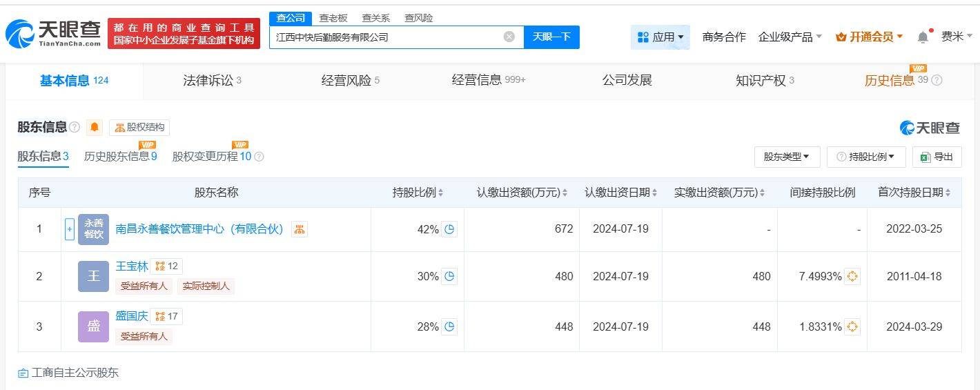This screenshot has width=980, height=390.
Task: Click the Tianyancha logo
Action: [x=53, y=33]
